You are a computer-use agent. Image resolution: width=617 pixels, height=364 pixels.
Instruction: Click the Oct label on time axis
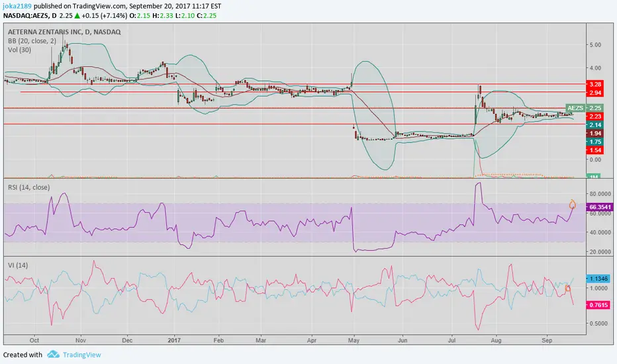(x=34, y=340)
